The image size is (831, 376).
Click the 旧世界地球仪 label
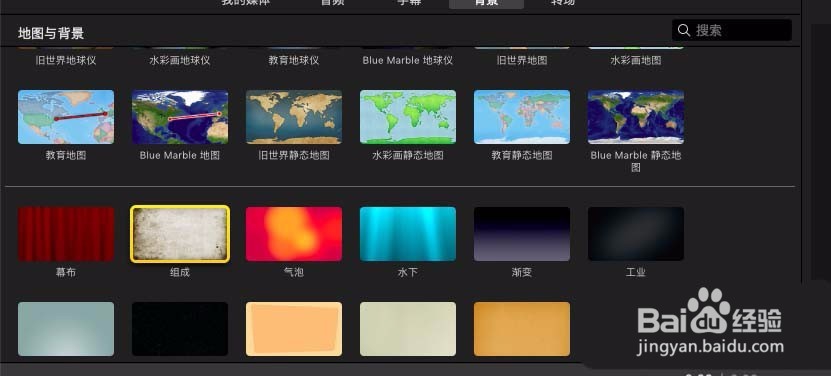pyautogui.click(x=66, y=60)
